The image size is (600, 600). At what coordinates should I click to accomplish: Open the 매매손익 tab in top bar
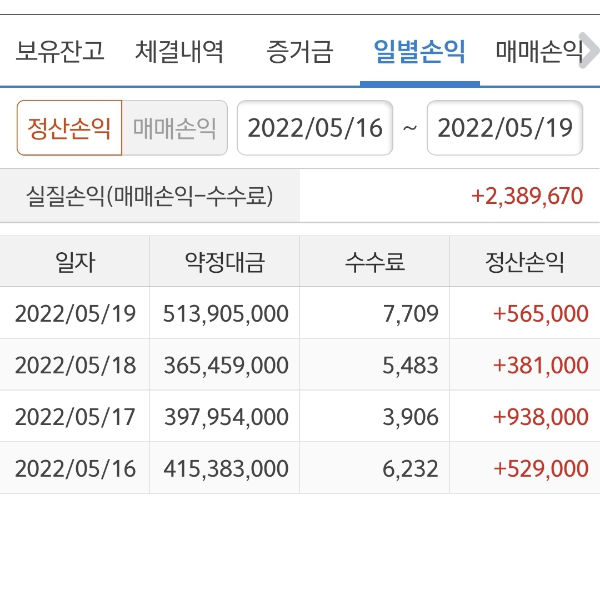[x=540, y=51]
